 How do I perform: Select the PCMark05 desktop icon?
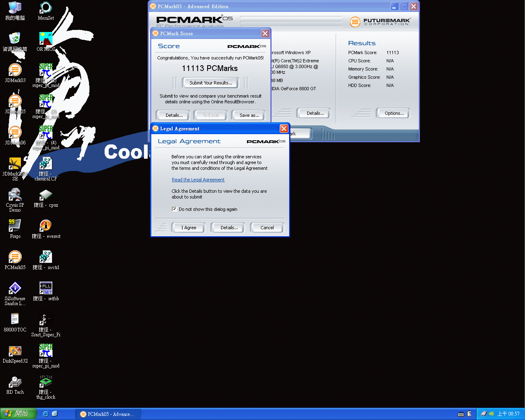tap(15, 260)
